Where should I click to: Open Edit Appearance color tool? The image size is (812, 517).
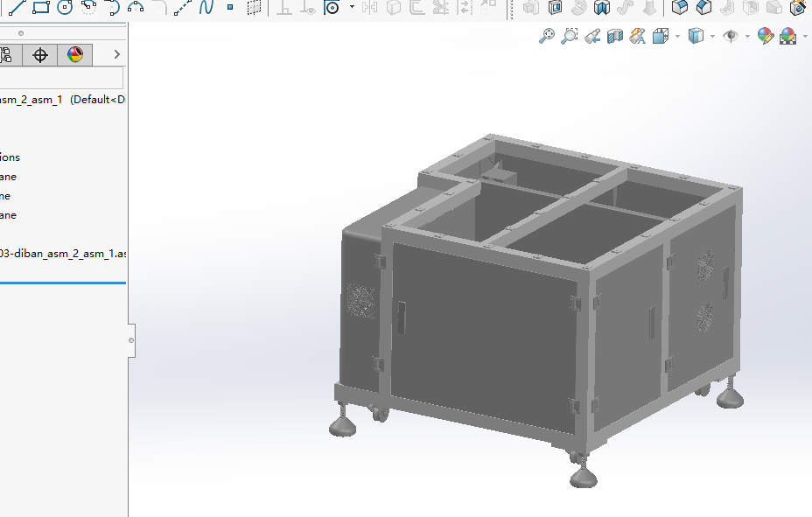pyautogui.click(x=766, y=36)
